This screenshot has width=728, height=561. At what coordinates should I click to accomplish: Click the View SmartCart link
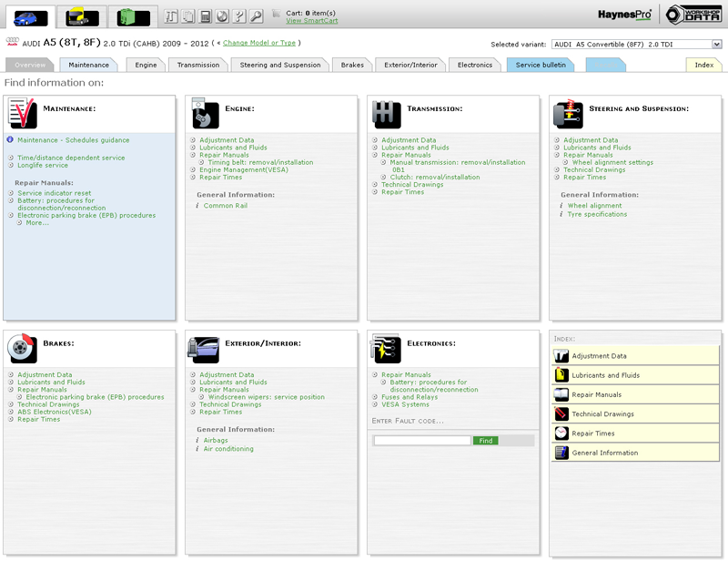click(x=311, y=20)
